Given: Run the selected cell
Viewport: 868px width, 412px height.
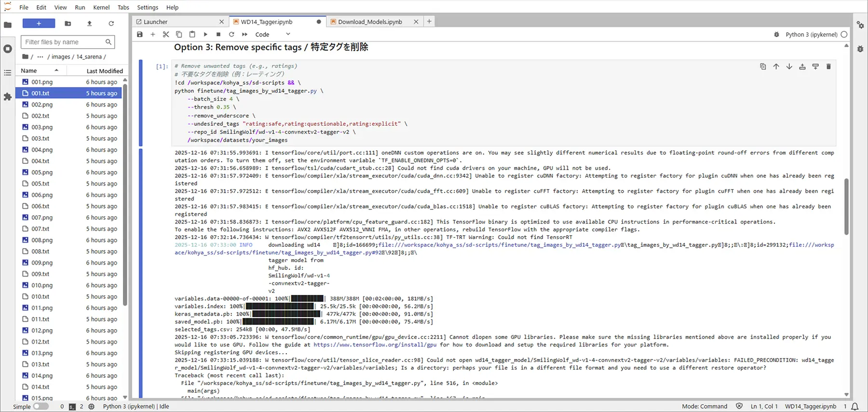Looking at the screenshot, I should (x=205, y=34).
